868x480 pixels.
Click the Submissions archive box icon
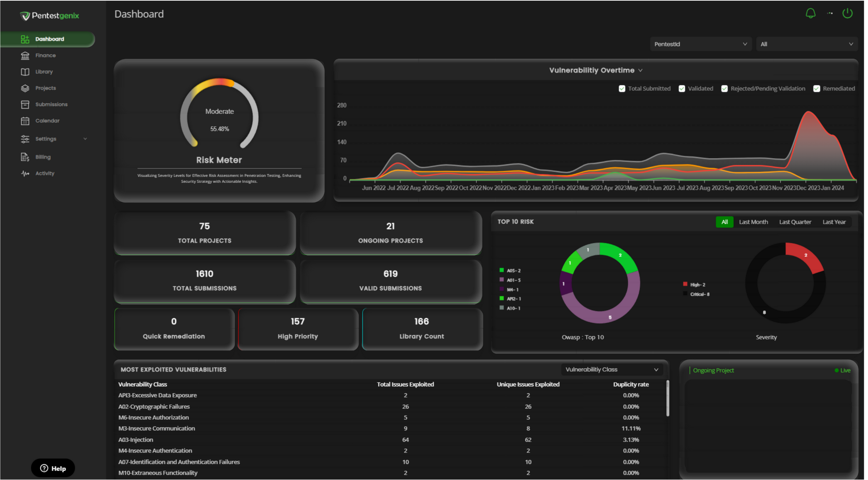[25, 104]
